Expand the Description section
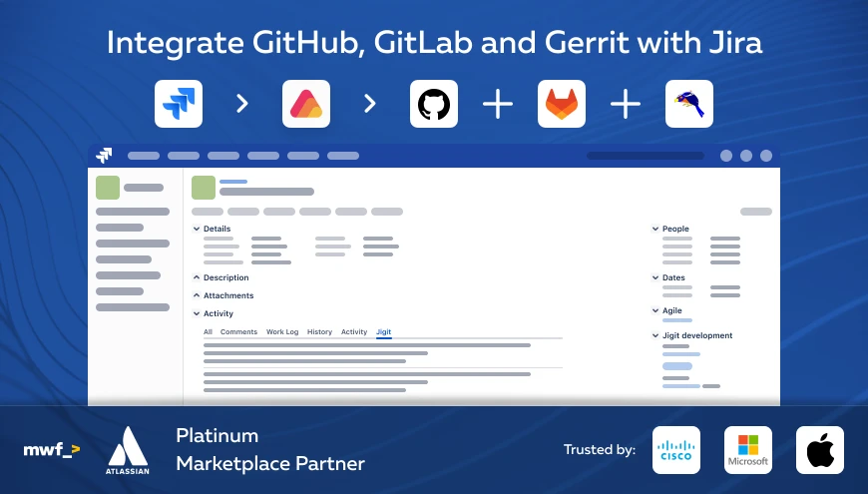 point(197,276)
